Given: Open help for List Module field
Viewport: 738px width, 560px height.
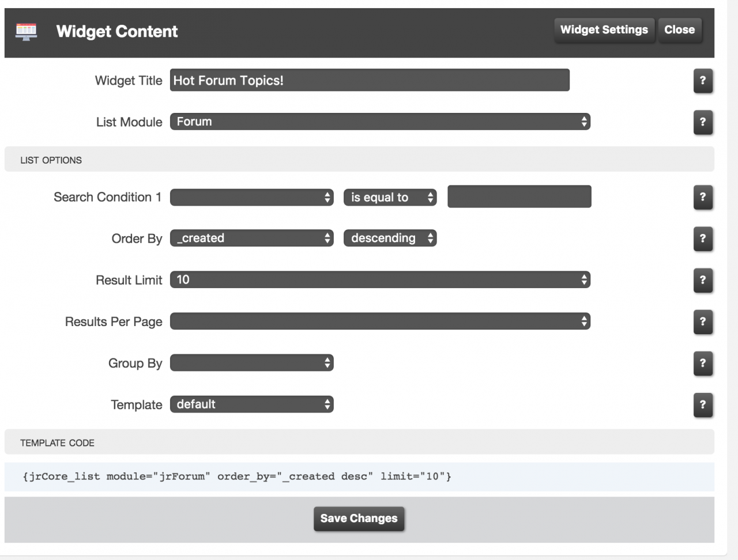Looking at the screenshot, I should click(x=703, y=122).
